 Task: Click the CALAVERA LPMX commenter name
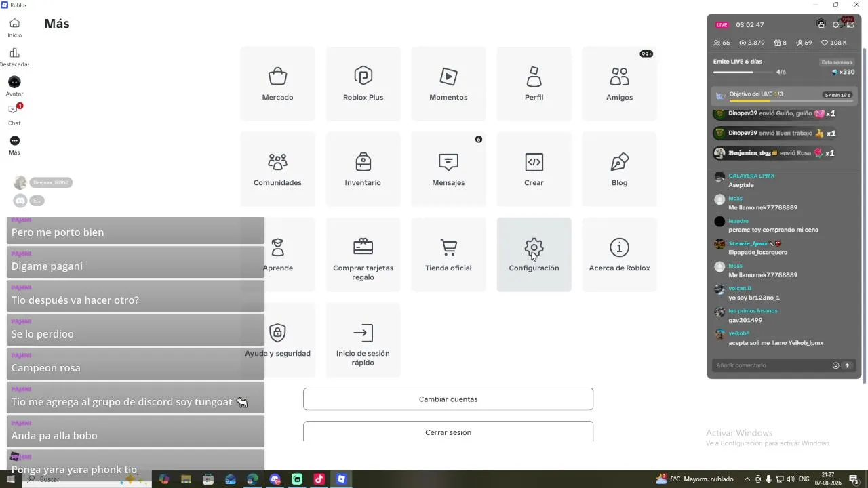(751, 176)
